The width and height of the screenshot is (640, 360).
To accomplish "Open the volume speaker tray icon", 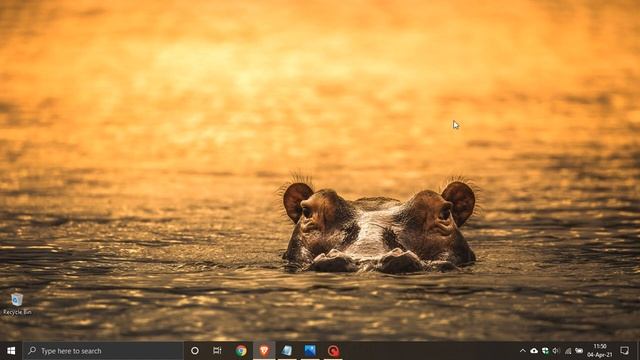I will pyautogui.click(x=556, y=351).
